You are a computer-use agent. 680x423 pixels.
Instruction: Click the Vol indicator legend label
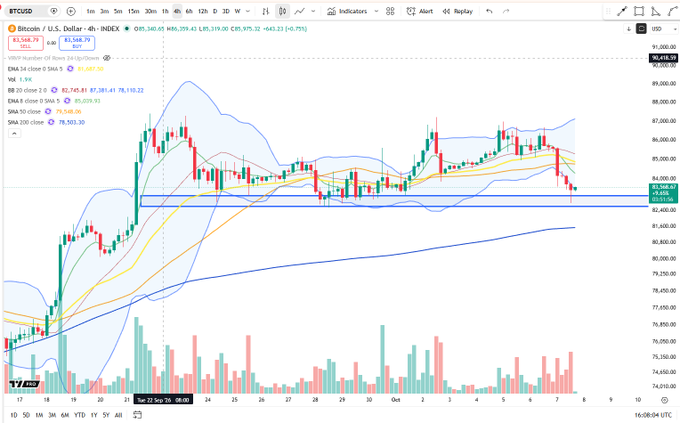tap(12, 79)
